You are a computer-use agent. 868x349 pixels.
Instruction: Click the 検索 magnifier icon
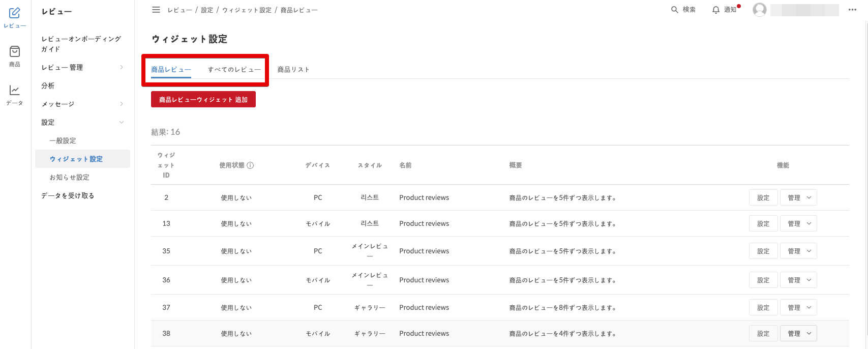coord(675,10)
